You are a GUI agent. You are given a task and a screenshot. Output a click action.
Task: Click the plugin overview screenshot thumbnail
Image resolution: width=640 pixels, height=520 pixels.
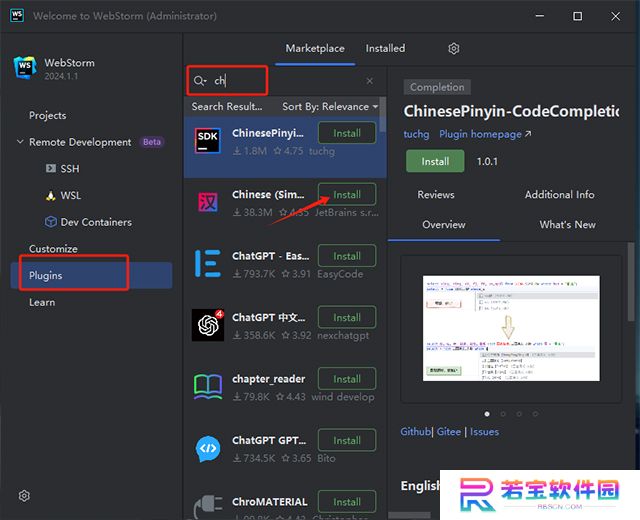511,328
